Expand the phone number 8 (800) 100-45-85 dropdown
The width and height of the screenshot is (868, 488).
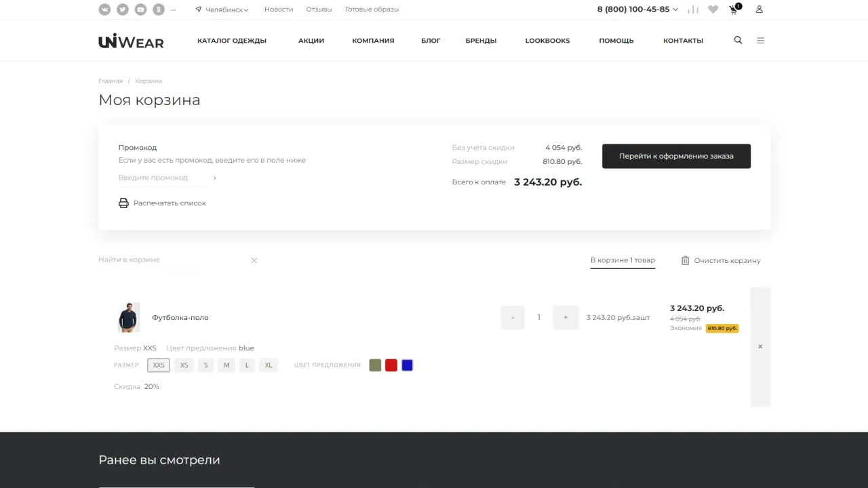click(637, 9)
